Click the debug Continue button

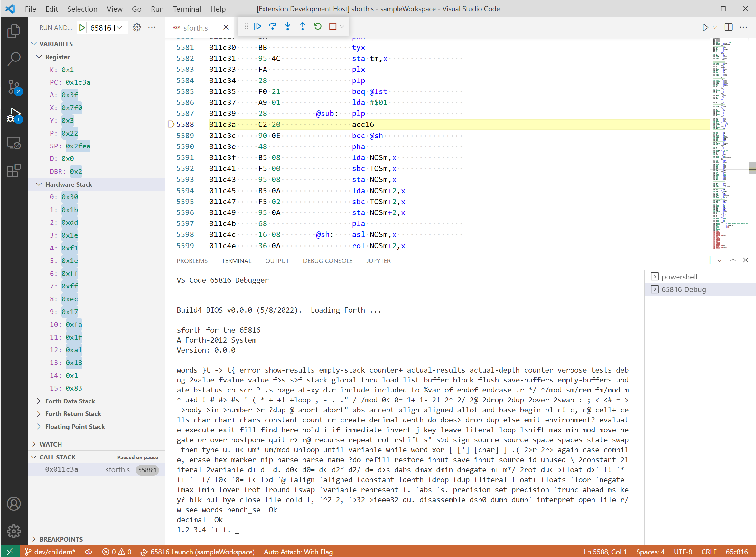click(258, 26)
